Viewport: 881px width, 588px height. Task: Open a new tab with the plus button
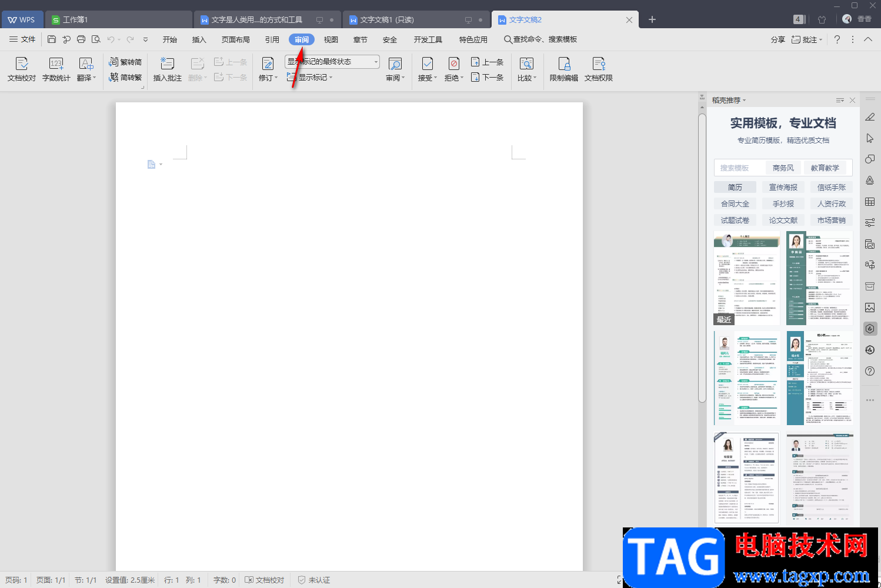tap(652, 19)
